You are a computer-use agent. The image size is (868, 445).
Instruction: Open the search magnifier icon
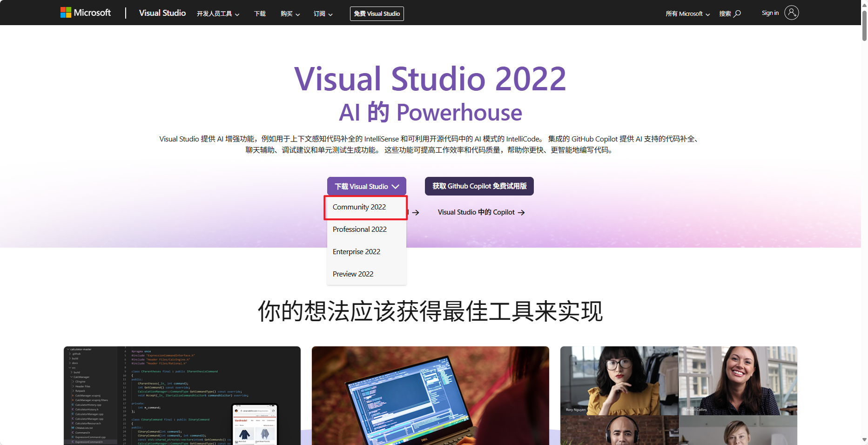(737, 13)
